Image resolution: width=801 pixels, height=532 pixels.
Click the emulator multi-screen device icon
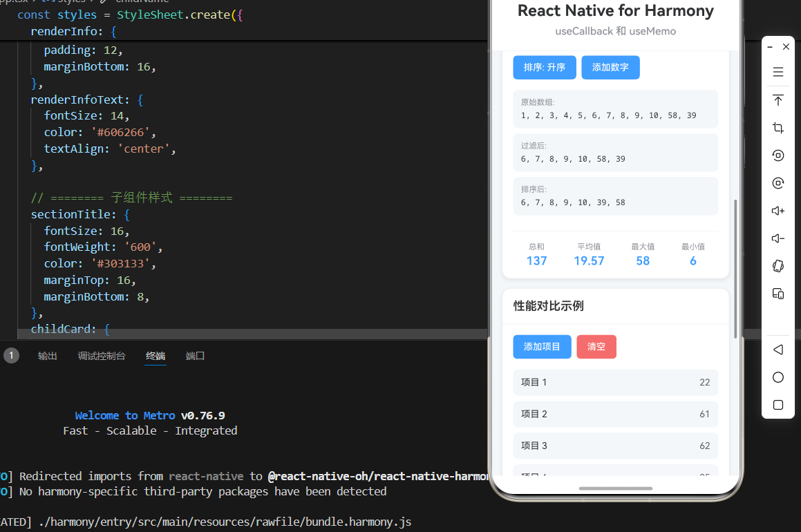click(778, 294)
